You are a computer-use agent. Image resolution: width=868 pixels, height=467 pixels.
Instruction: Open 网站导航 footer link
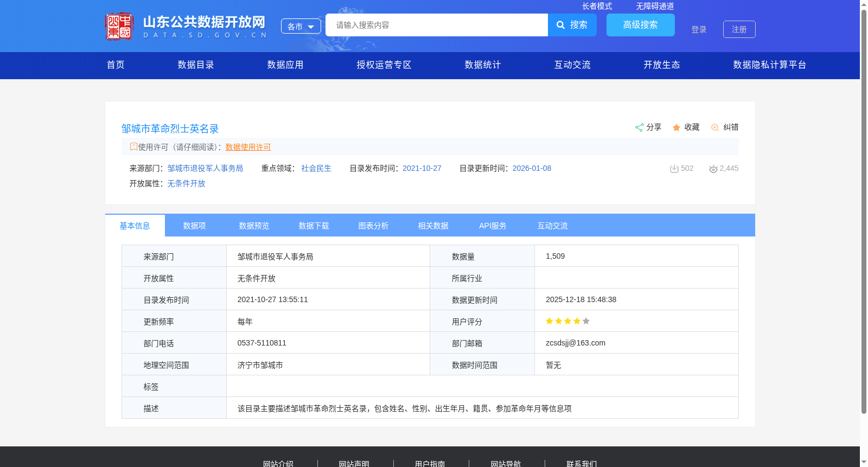point(506,464)
